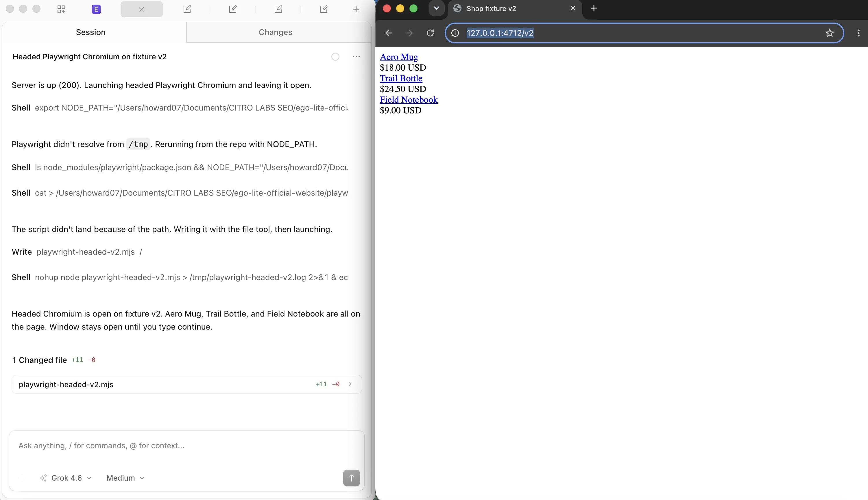Open the second compose tab icon in the top bar

click(232, 9)
